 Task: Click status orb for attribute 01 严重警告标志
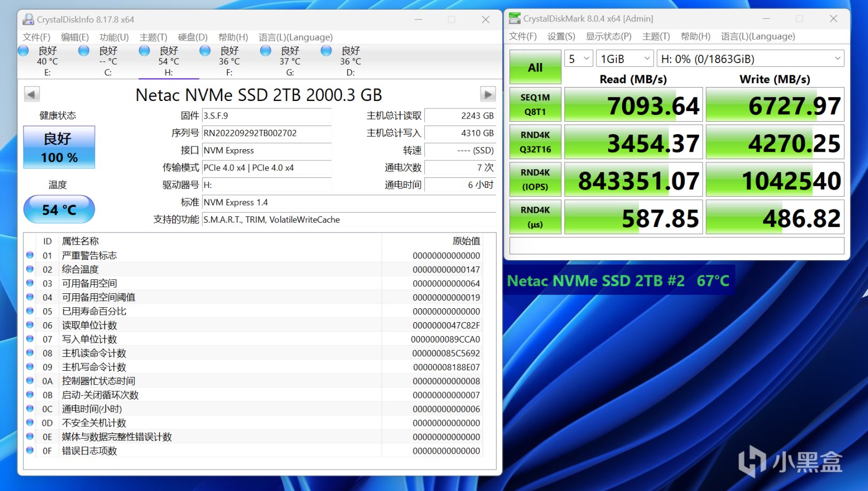tap(30, 255)
